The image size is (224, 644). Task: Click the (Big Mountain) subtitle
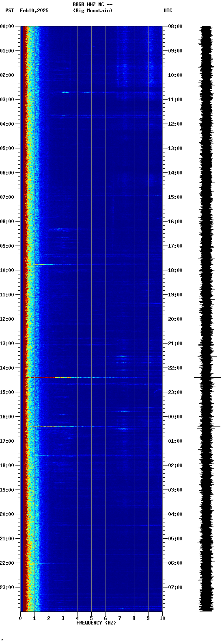tap(93, 11)
